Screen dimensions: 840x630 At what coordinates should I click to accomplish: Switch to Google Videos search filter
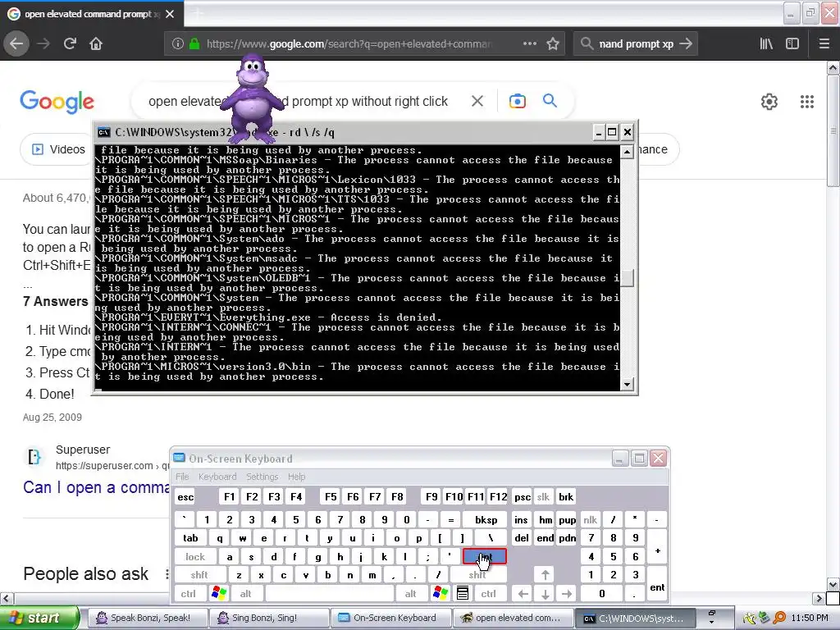(x=58, y=149)
